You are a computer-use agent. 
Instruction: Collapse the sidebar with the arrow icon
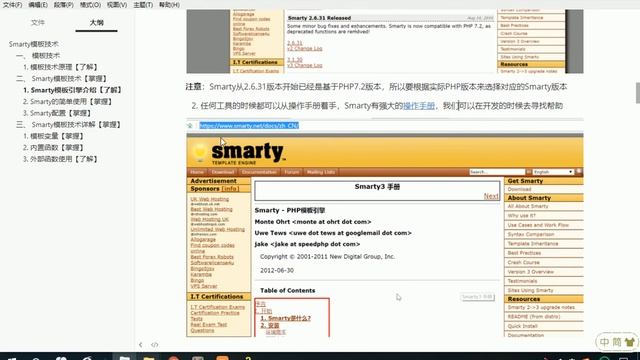click(140, 344)
